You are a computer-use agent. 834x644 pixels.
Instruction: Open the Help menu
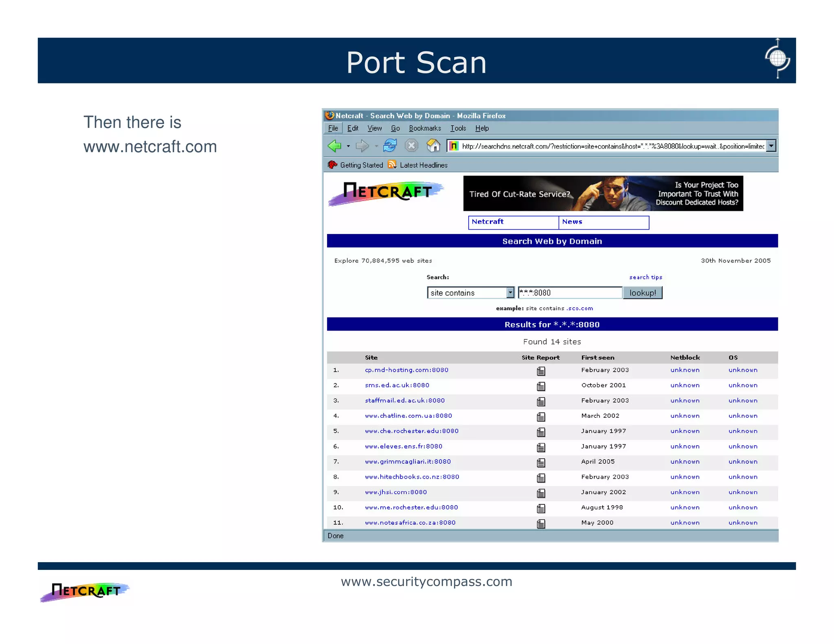(x=482, y=128)
